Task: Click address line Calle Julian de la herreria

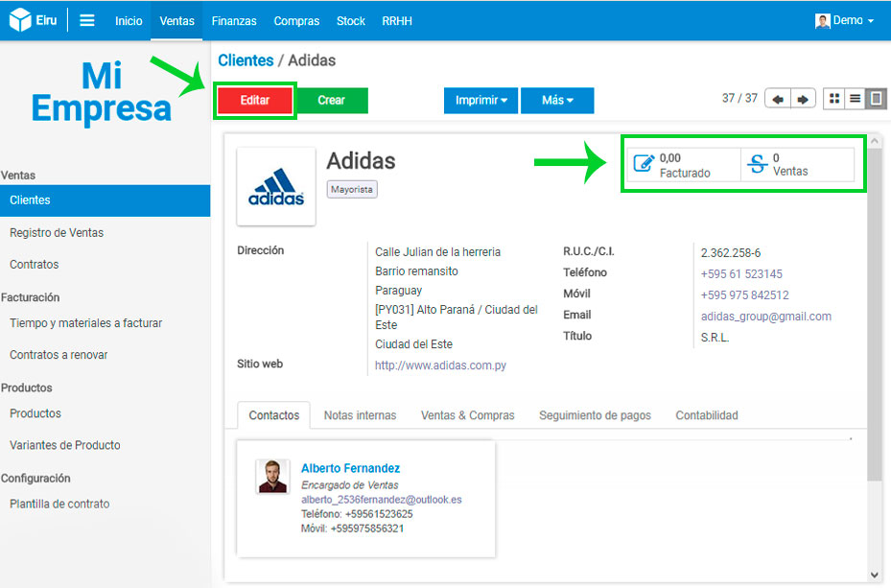Action: coord(437,251)
